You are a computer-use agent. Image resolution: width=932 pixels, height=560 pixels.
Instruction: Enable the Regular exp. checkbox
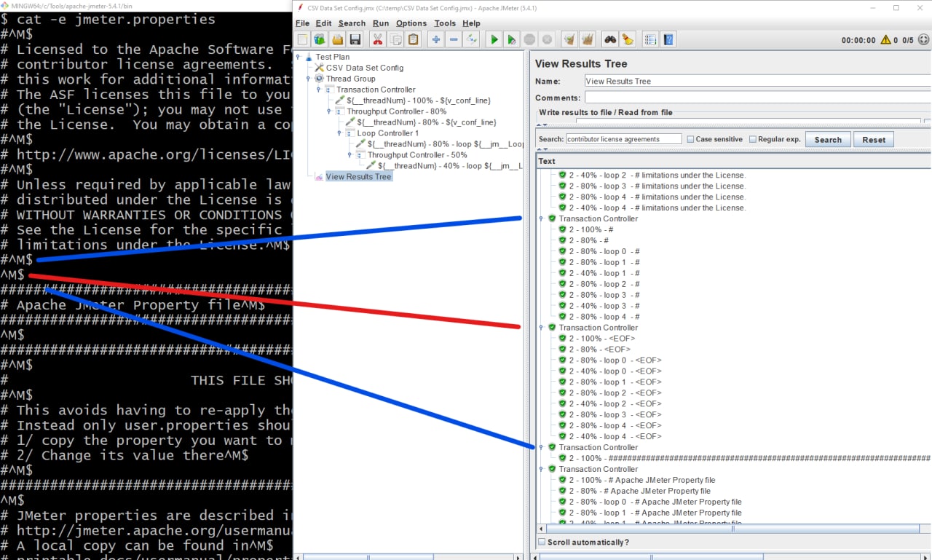753,139
